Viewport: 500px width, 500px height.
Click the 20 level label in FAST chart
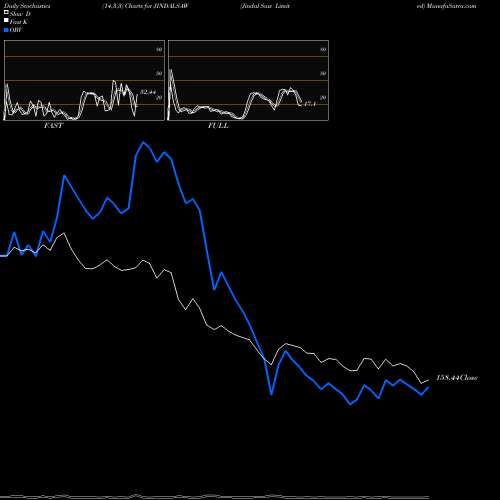159,98
